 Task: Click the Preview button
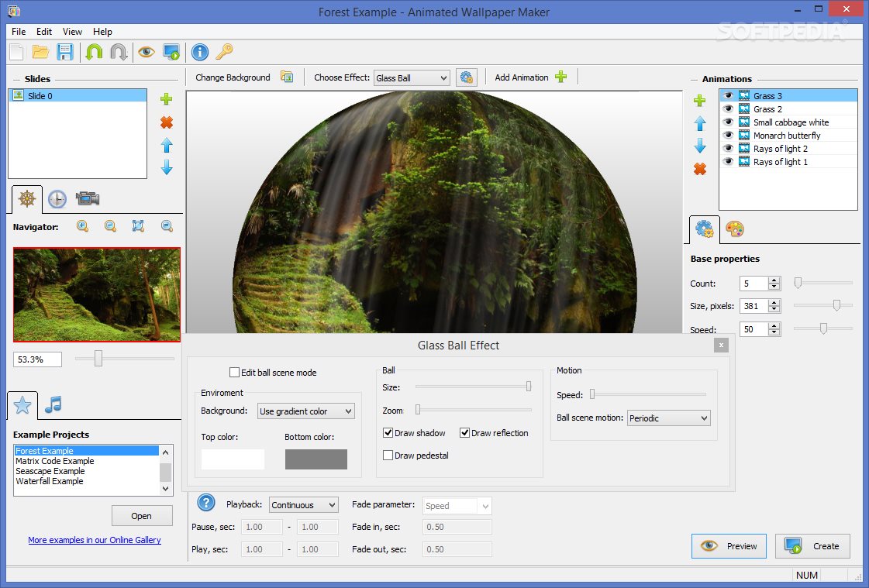pyautogui.click(x=729, y=546)
